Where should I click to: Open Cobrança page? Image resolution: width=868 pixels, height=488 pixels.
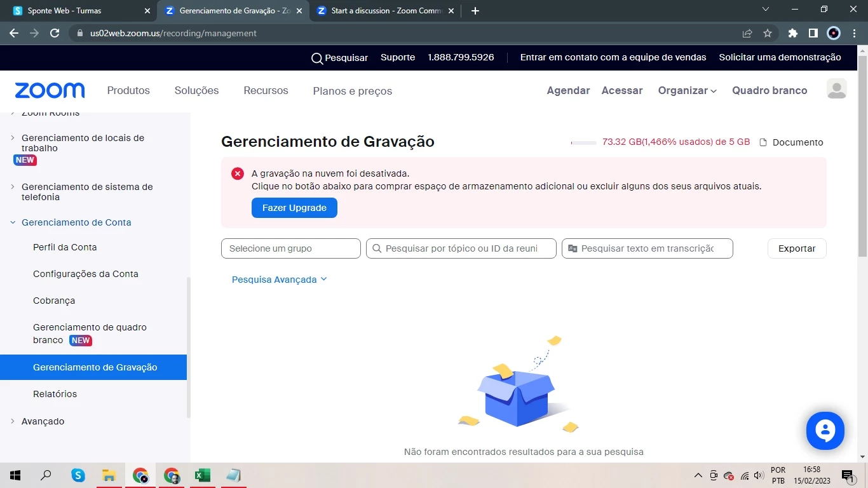(x=54, y=301)
